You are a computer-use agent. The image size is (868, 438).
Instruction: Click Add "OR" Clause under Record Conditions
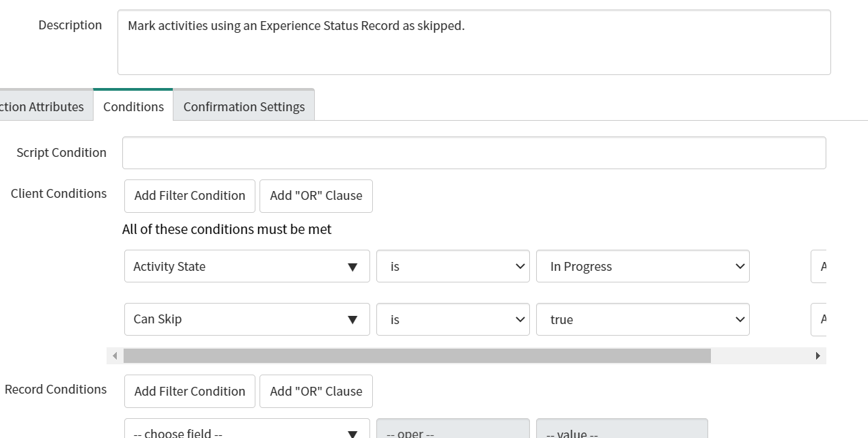[316, 391]
